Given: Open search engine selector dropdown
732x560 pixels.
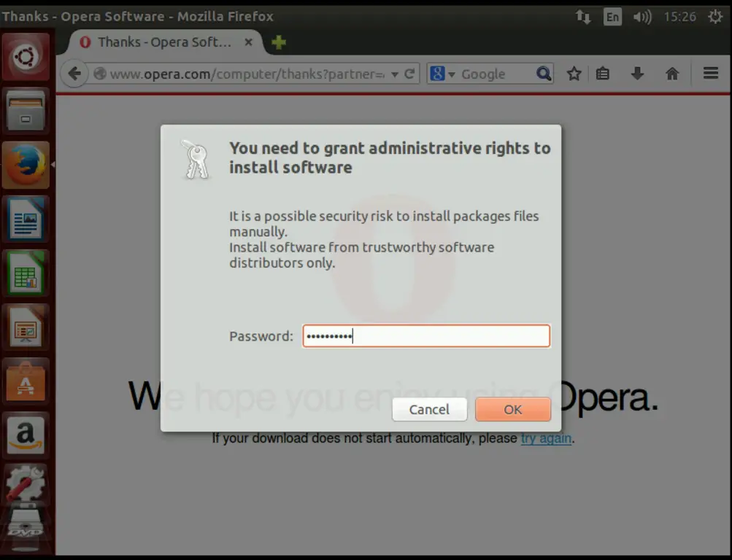Looking at the screenshot, I should click(x=441, y=74).
